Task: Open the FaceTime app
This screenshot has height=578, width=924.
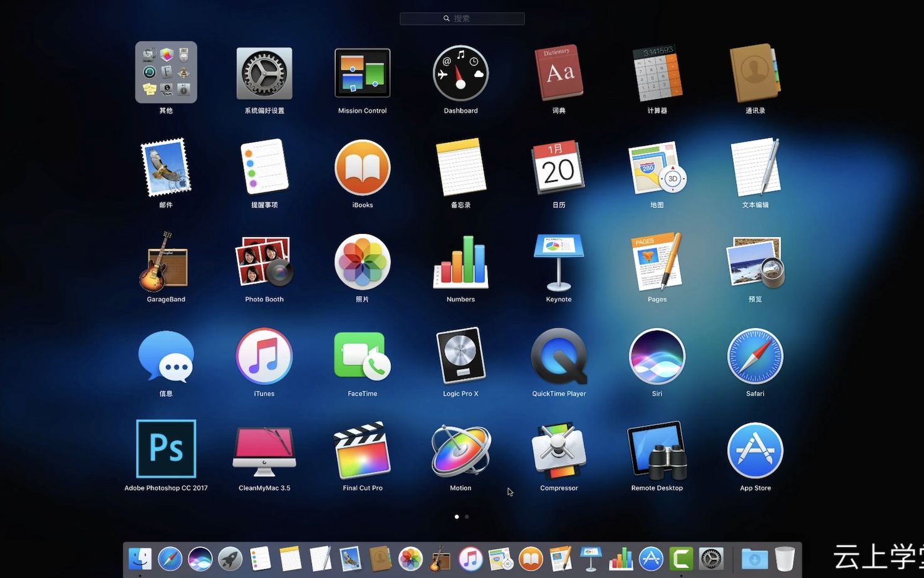Action: pos(363,356)
